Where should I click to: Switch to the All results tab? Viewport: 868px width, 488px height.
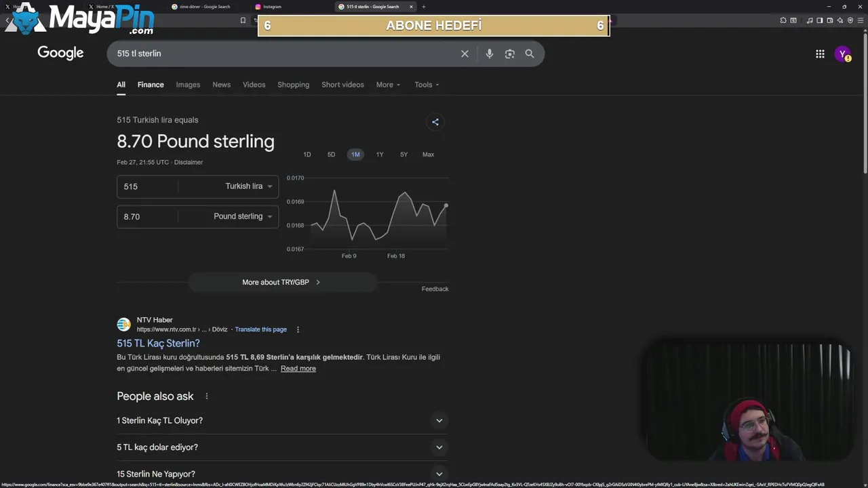[x=121, y=85]
